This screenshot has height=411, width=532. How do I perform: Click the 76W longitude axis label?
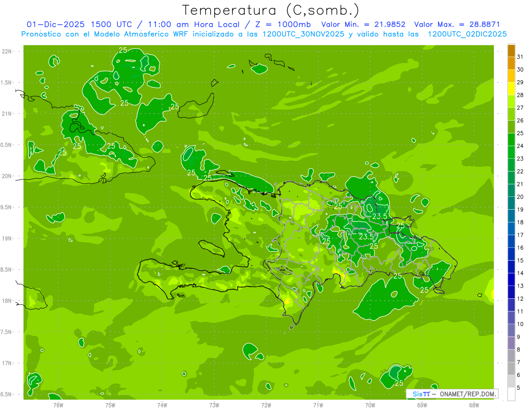click(58, 405)
